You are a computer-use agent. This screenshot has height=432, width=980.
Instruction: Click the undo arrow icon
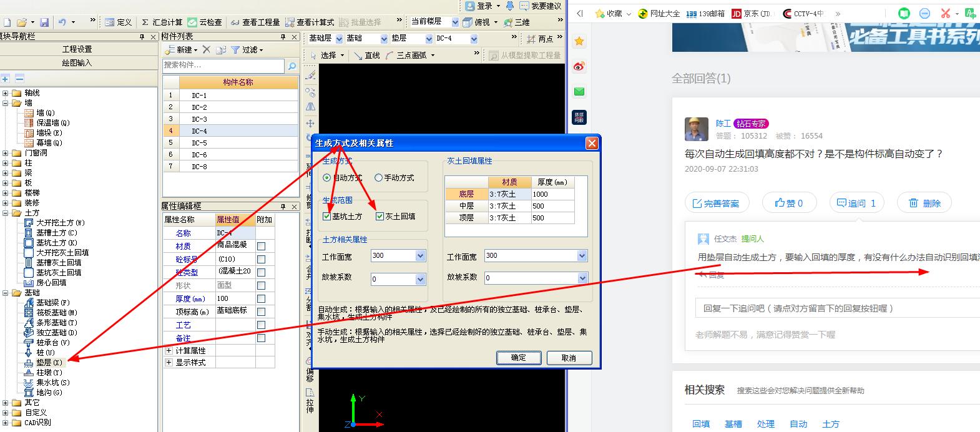(x=62, y=22)
